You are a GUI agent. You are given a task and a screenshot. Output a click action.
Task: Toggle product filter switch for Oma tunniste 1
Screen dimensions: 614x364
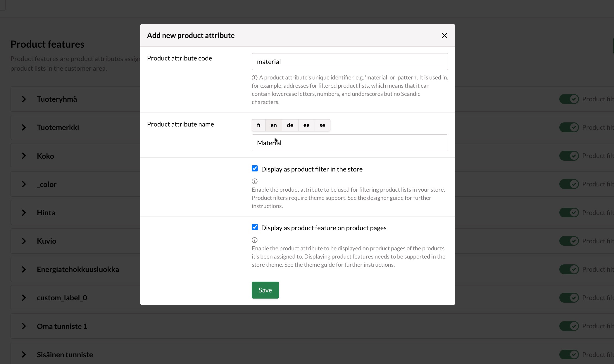569,326
